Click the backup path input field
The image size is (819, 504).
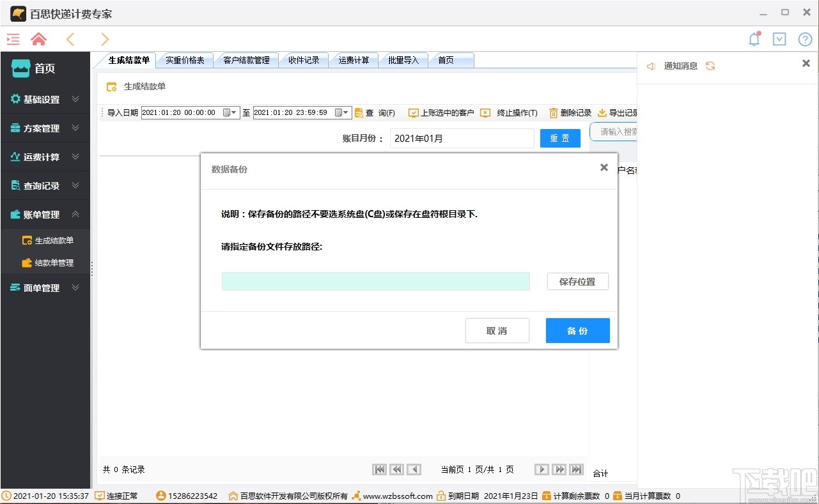(x=375, y=281)
